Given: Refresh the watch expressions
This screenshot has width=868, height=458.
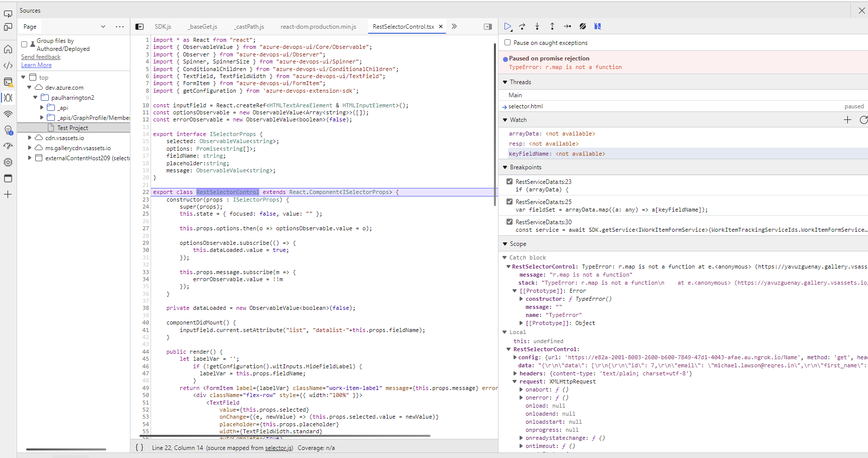Looking at the screenshot, I should pos(863,120).
